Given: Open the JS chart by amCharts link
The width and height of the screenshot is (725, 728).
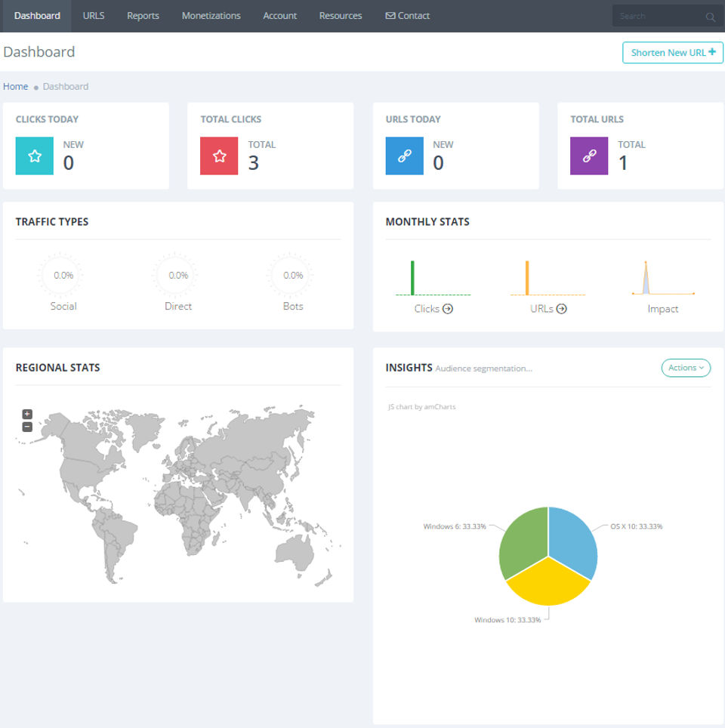Looking at the screenshot, I should pyautogui.click(x=421, y=407).
